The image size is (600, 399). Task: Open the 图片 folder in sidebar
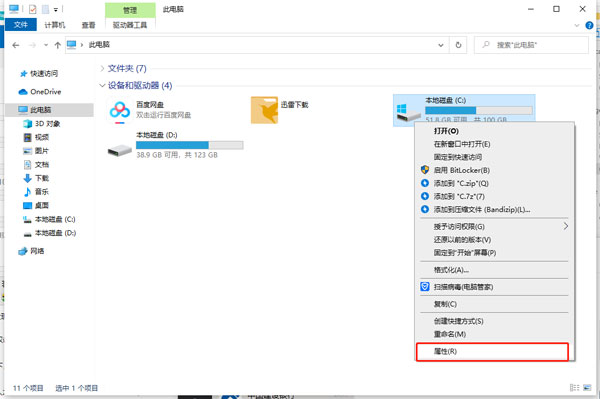[36, 151]
